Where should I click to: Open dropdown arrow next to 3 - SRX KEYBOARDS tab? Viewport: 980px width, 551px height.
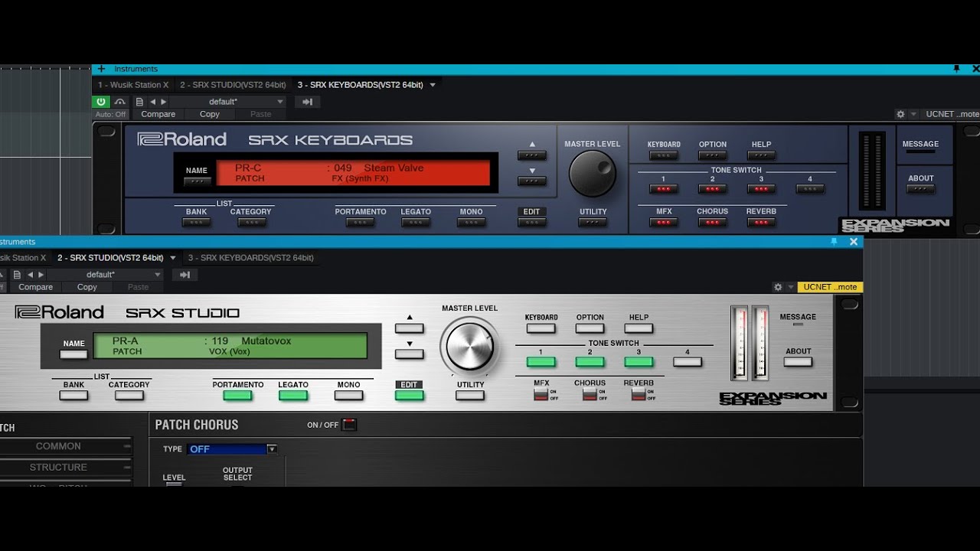tap(433, 85)
